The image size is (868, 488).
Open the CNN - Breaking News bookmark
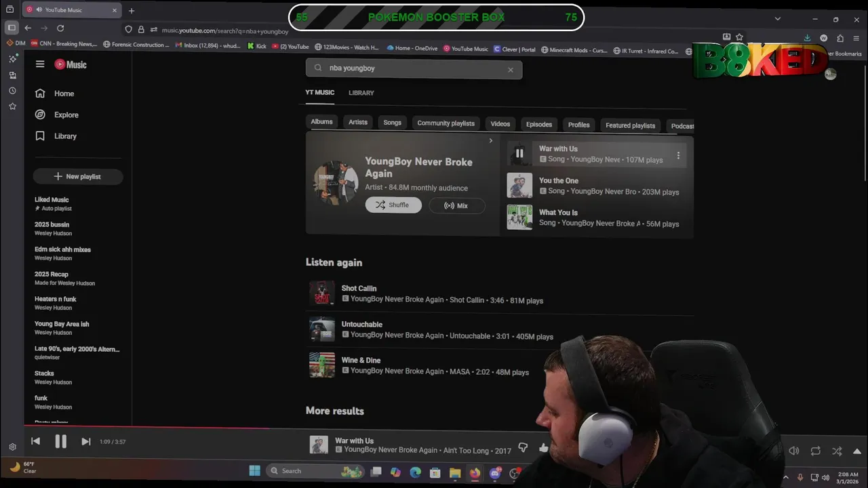64,44
